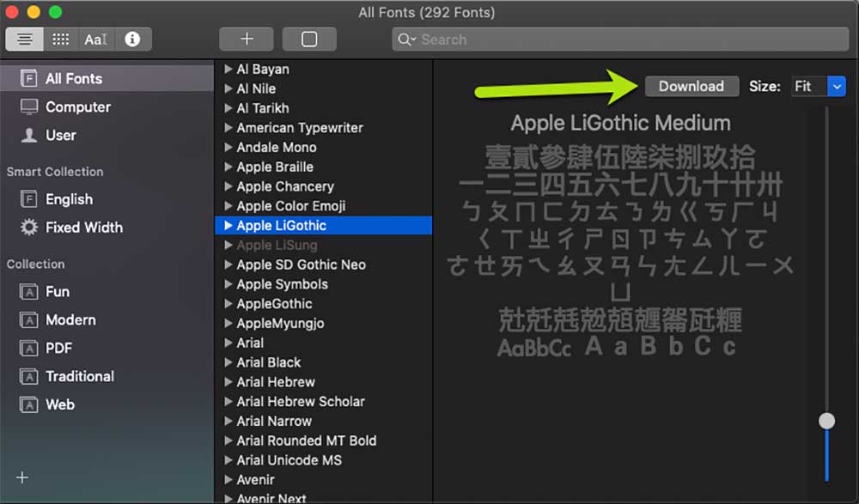
Task: Select Andale Mono in the font list
Action: click(323, 148)
